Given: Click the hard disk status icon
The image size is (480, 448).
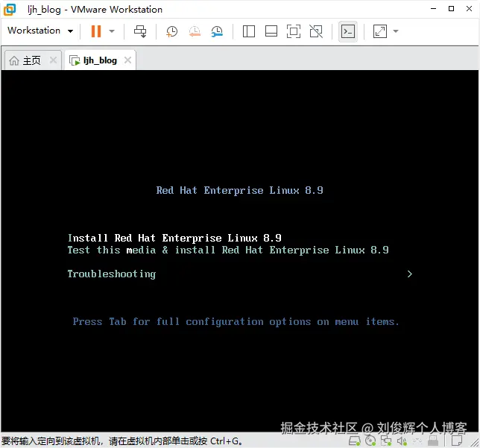Looking at the screenshot, I should 355,441.
